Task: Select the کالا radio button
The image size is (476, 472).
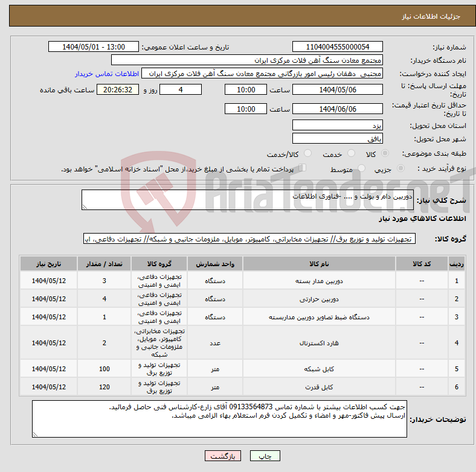Action: 385,153
